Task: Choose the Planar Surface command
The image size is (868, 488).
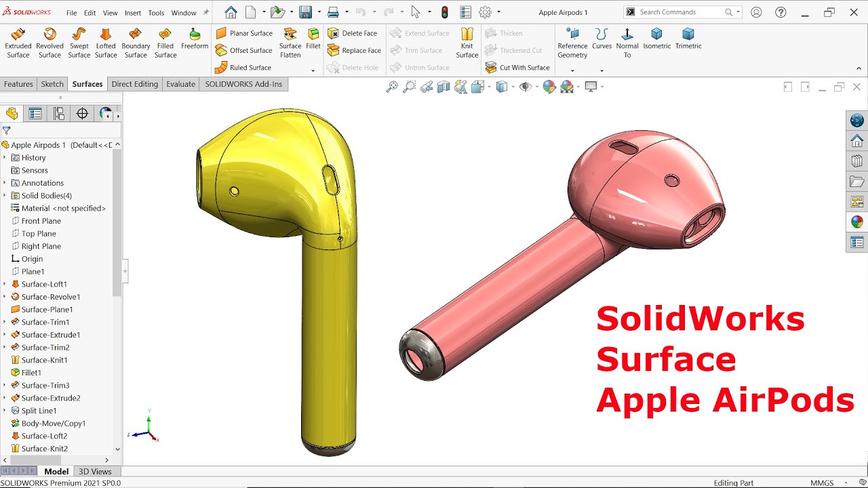Action: (x=244, y=33)
